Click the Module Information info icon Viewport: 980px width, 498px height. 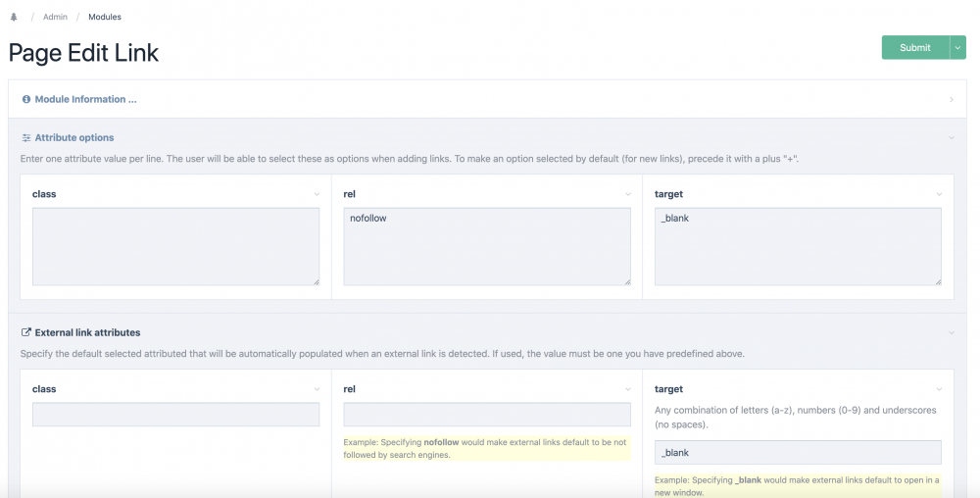tap(26, 99)
